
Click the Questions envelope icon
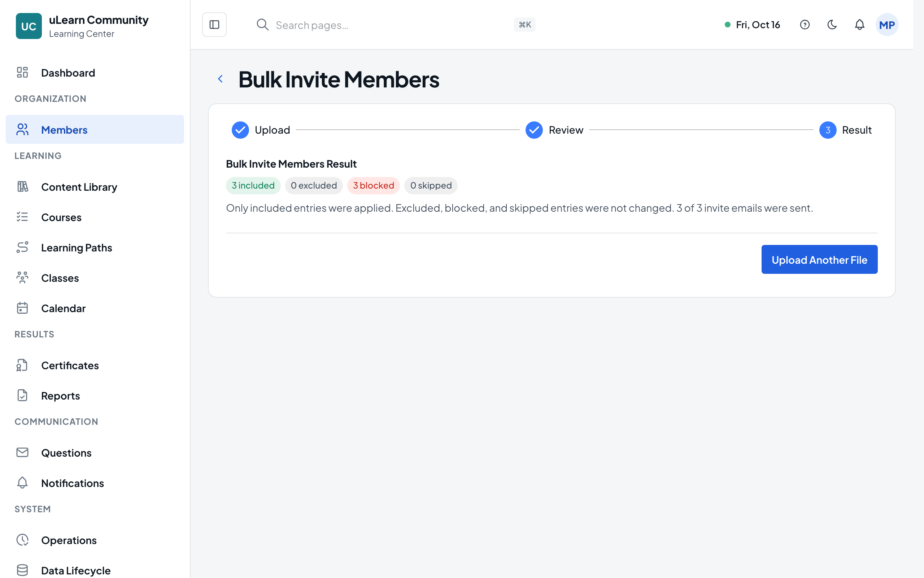[x=22, y=453]
